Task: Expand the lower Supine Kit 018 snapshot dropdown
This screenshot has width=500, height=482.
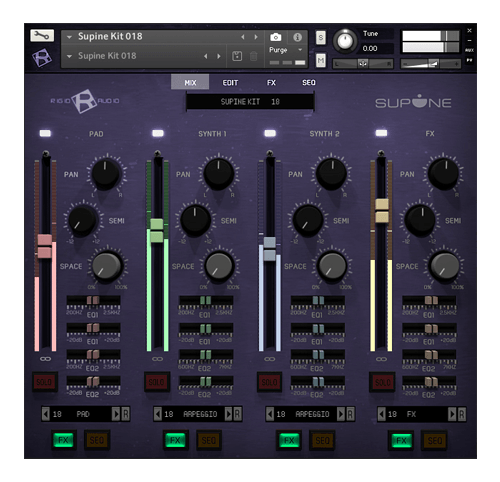Action: coord(69,56)
